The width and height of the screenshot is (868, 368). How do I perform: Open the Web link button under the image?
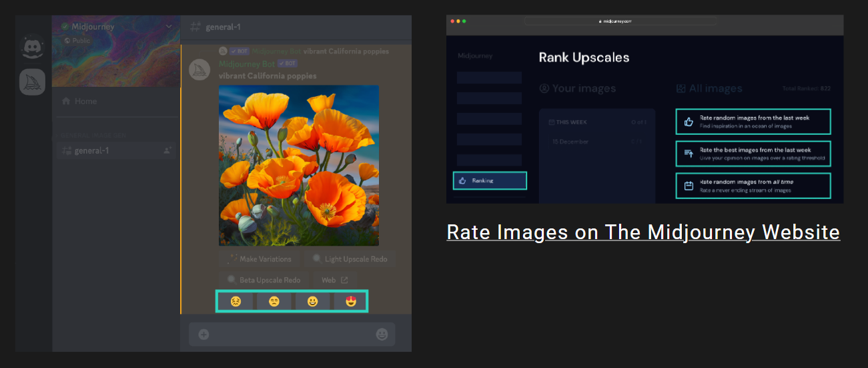click(335, 280)
